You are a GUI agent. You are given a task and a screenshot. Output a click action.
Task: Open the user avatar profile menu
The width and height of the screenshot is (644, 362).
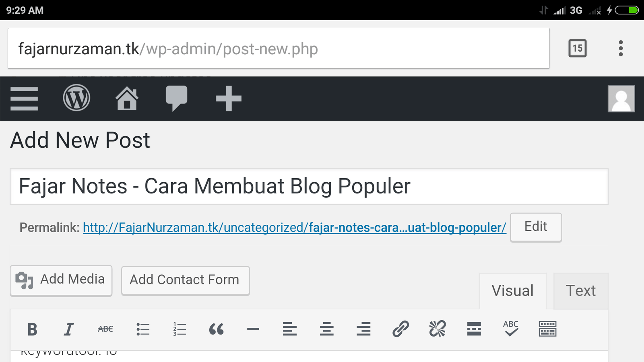[x=621, y=99]
